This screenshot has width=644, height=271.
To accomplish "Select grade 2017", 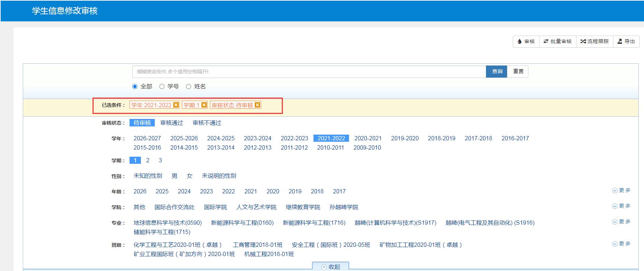I will 339,192.
